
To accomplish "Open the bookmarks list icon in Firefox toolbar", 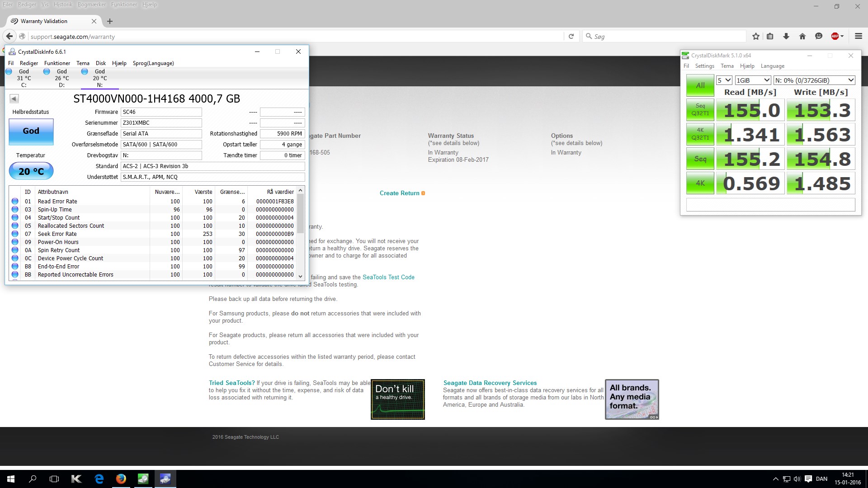I will click(770, 36).
